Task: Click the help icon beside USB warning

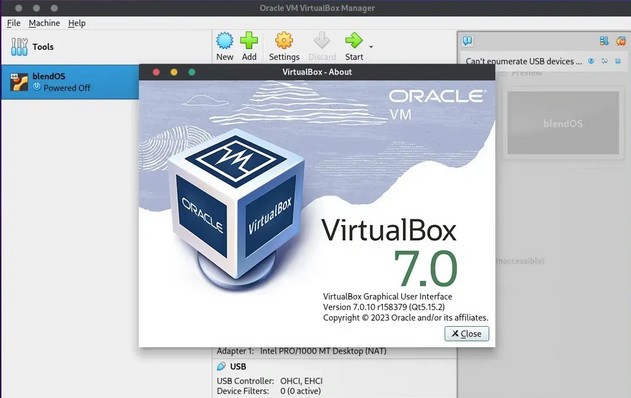Action: tap(591, 61)
